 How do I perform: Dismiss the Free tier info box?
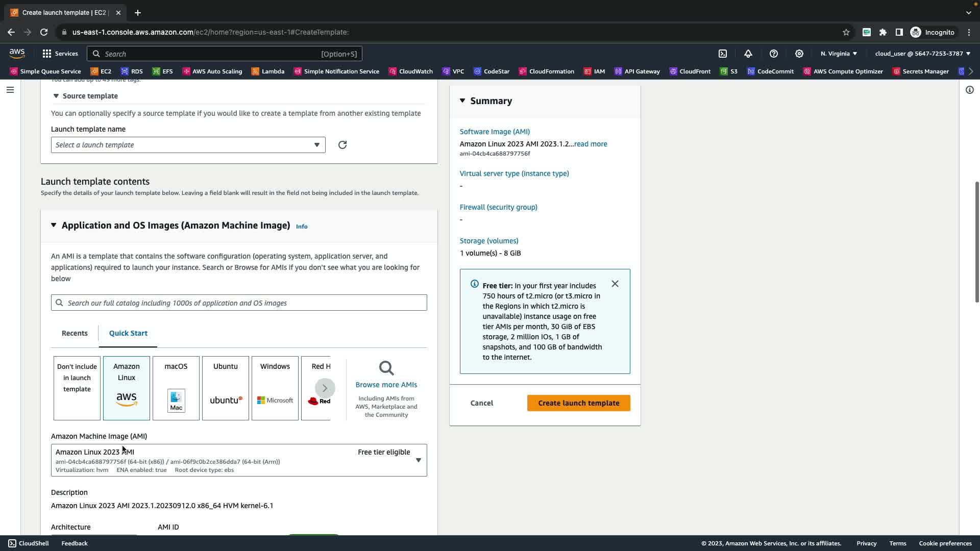[x=615, y=284]
